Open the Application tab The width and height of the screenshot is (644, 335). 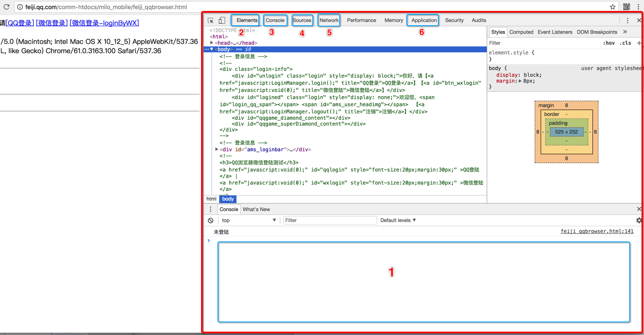(424, 20)
